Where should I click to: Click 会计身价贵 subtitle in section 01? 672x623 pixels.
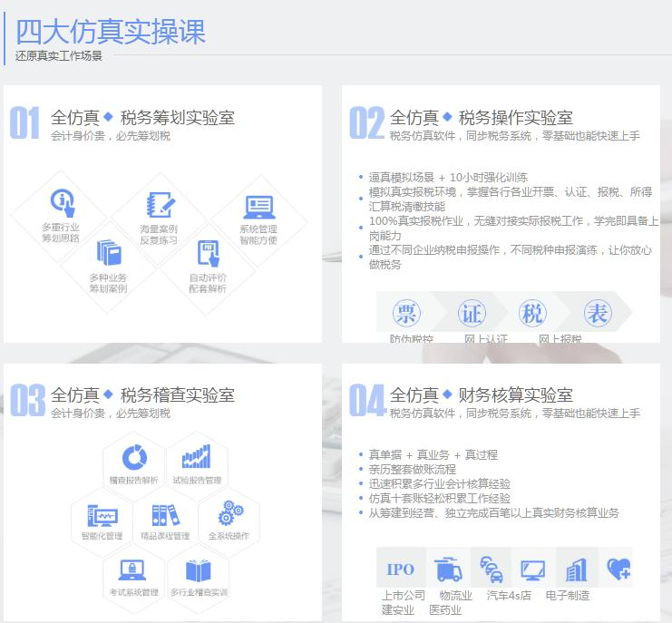(111, 136)
